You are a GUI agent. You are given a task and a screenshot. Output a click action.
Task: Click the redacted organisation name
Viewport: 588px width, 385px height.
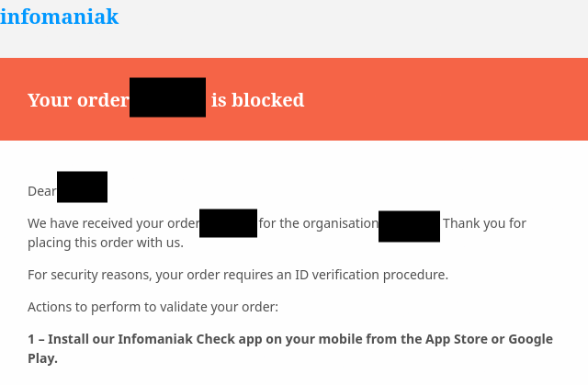[x=409, y=226]
